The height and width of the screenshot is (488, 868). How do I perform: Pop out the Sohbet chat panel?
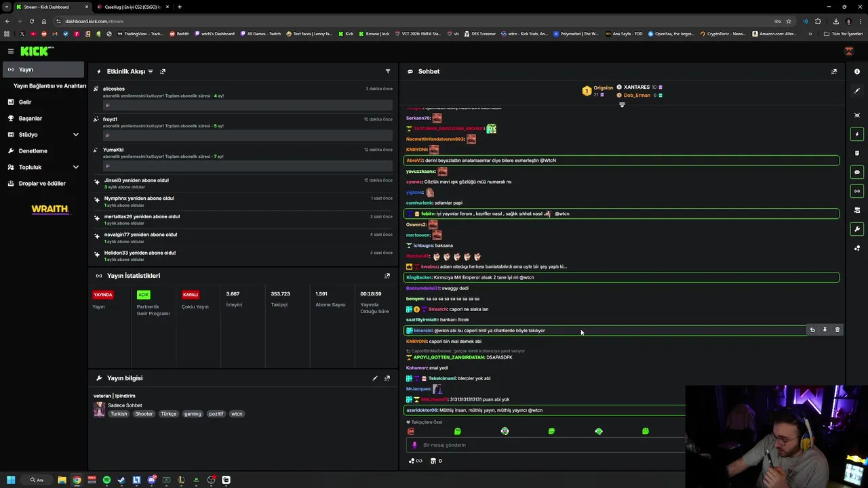pyautogui.click(x=834, y=71)
